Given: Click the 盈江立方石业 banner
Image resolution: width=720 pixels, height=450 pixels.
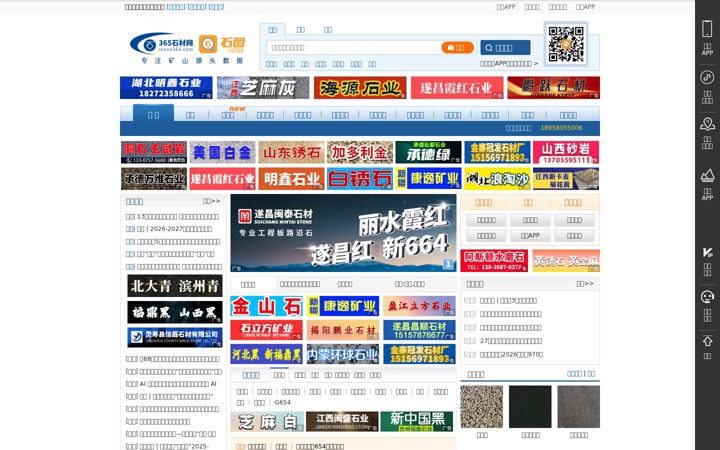Looking at the screenshot, I should (x=419, y=306).
